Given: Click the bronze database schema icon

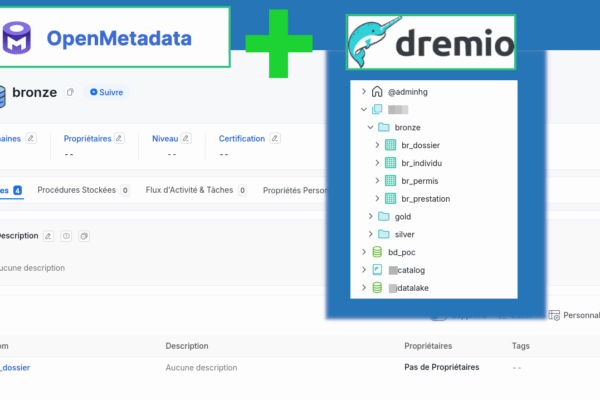Looking at the screenshot, I should [x=2, y=96].
